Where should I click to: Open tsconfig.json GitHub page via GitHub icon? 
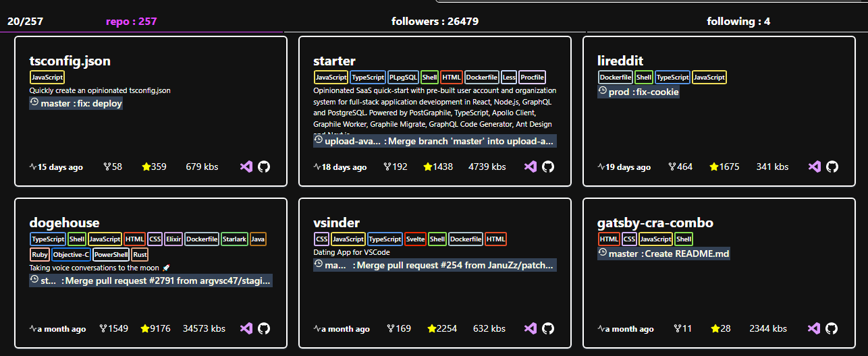point(264,167)
